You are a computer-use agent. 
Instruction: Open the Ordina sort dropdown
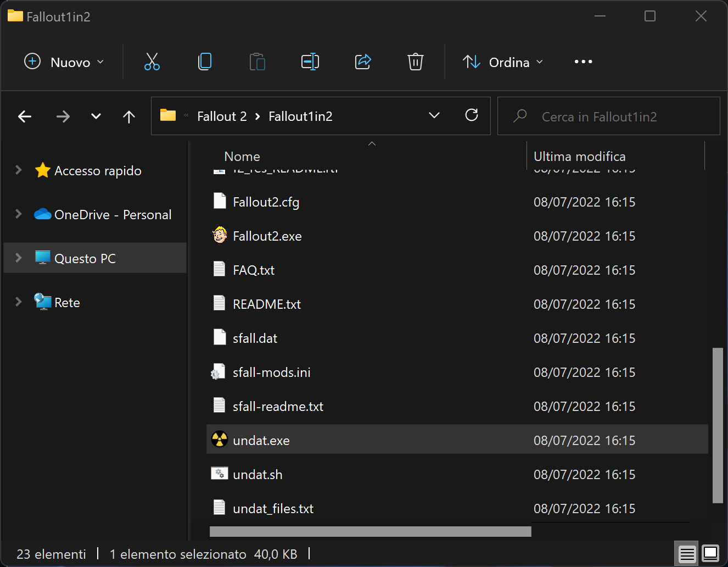(502, 62)
